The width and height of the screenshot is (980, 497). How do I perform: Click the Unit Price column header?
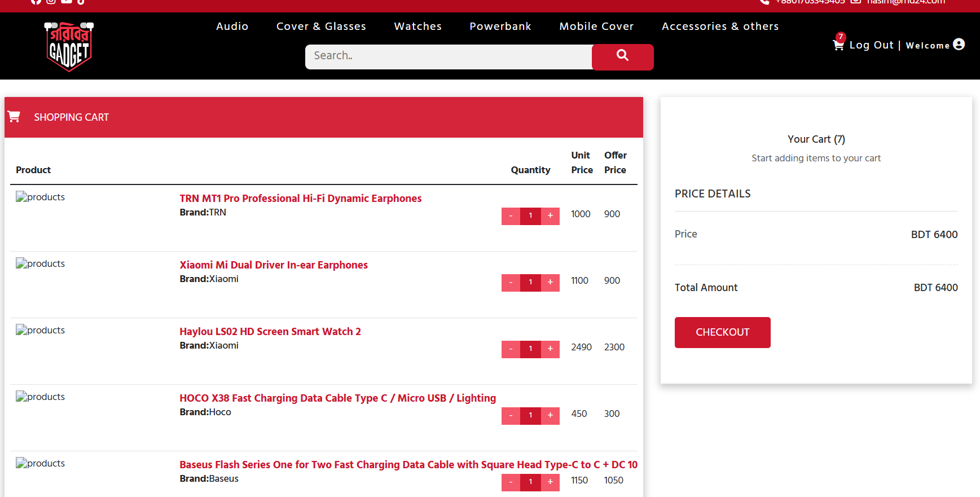(x=582, y=162)
